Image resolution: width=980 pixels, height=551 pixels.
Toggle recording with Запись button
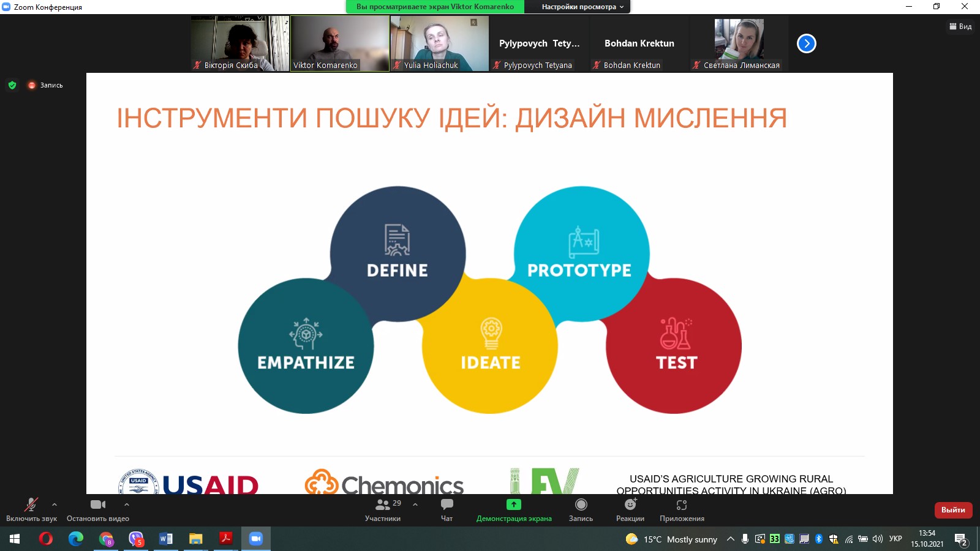point(581,504)
